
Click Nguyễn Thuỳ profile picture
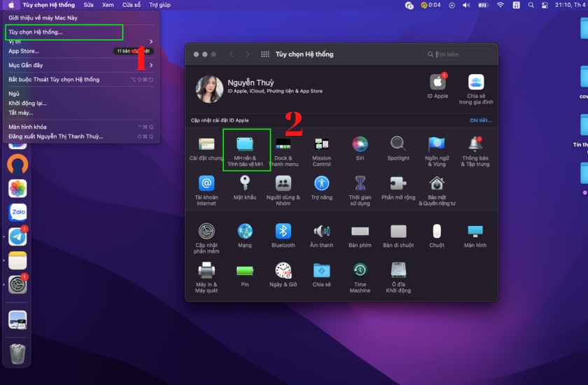tap(209, 89)
